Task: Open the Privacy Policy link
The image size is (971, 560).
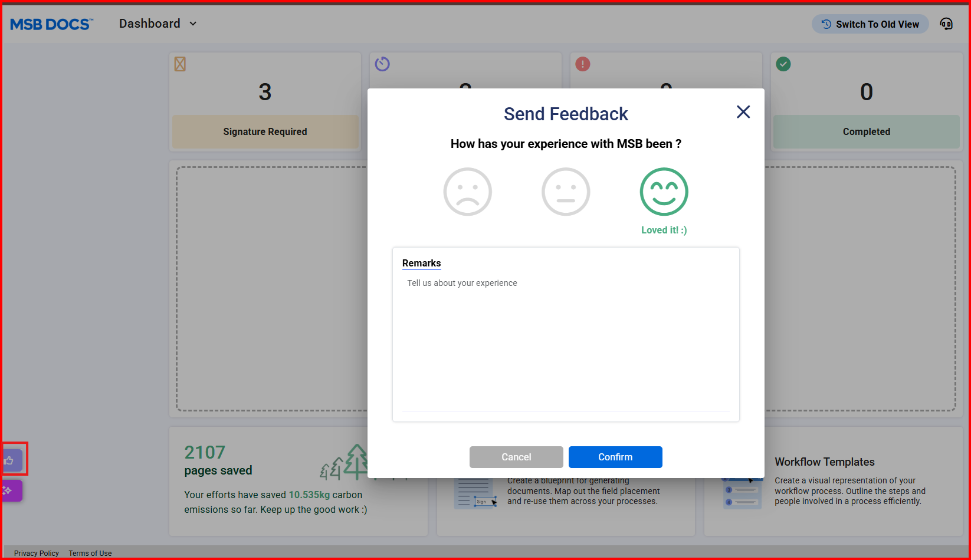Action: [37, 553]
